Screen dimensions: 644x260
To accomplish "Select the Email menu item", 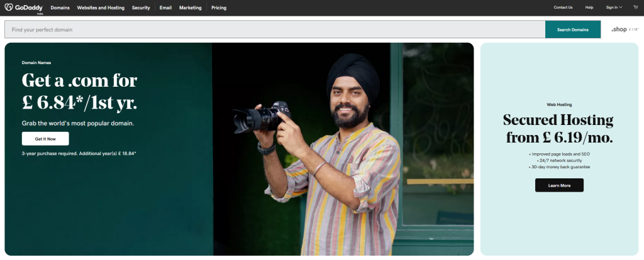I will [x=165, y=8].
